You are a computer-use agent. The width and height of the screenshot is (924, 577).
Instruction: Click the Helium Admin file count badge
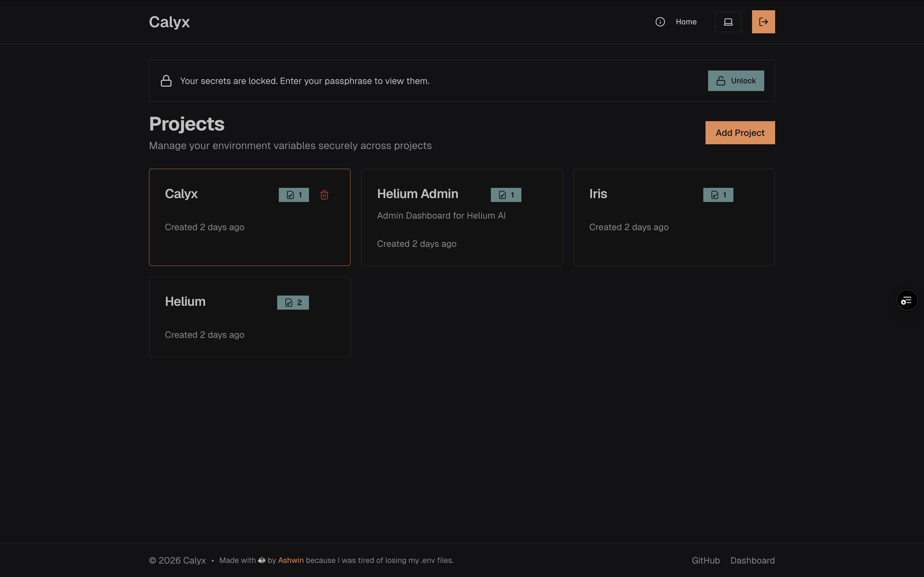(506, 195)
